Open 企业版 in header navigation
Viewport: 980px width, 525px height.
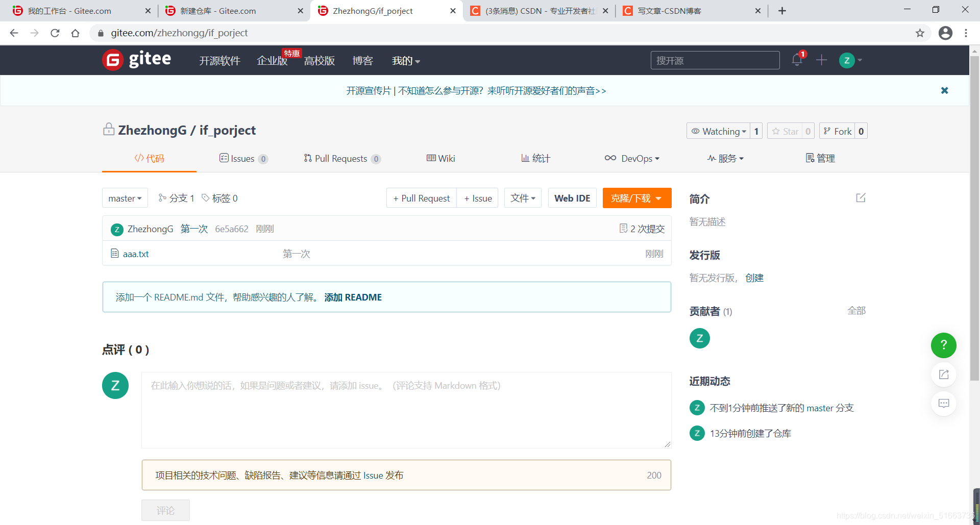pyautogui.click(x=272, y=61)
